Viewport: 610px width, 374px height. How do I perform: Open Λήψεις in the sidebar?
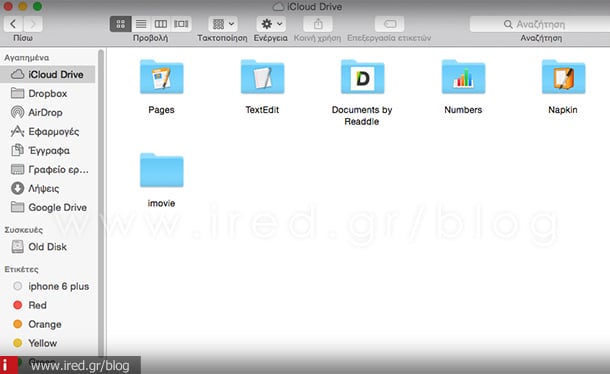click(47, 189)
